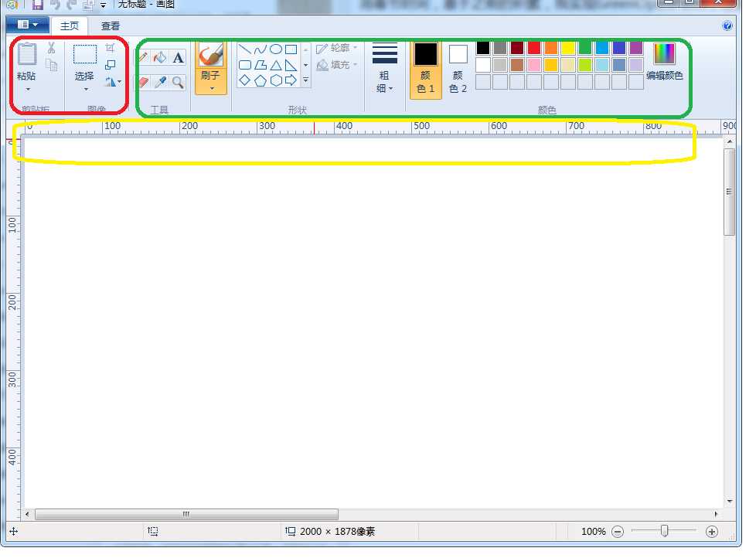Select the Color picker eyedropper
This screenshot has height=558, width=756.
pyautogui.click(x=161, y=83)
